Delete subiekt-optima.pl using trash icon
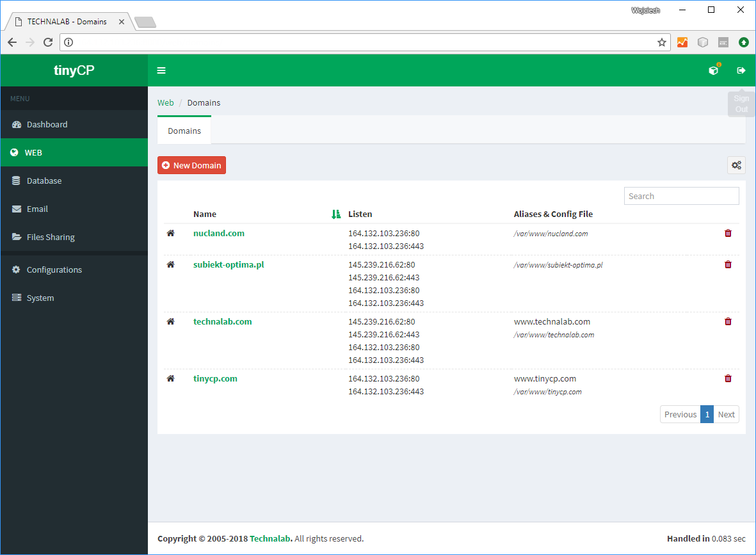 pyautogui.click(x=728, y=265)
